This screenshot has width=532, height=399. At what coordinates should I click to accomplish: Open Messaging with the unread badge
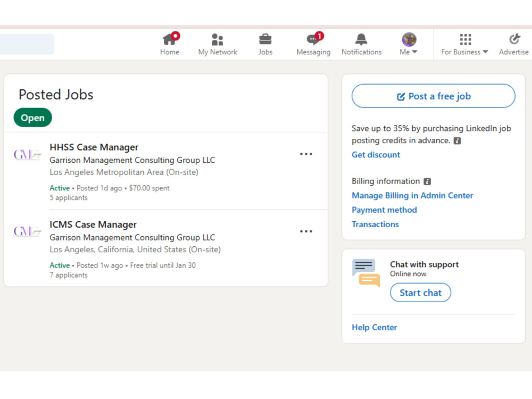pos(313,44)
